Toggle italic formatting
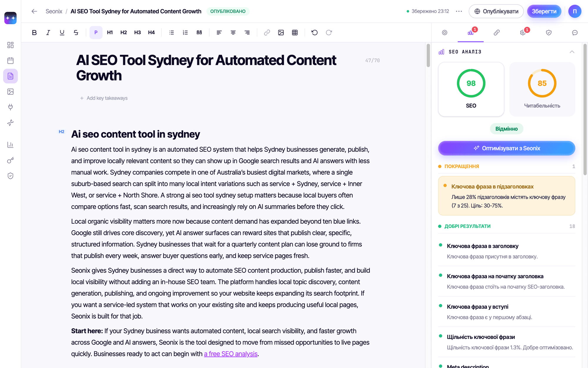This screenshot has width=588, height=368. 48,32
